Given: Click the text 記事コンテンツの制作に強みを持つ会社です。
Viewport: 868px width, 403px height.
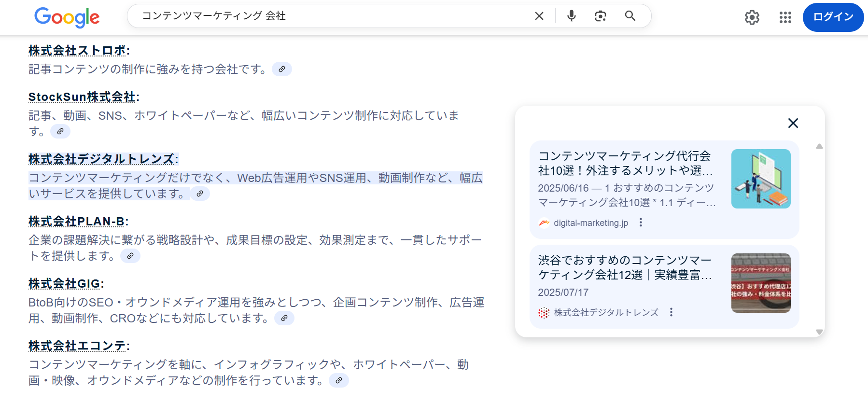Looking at the screenshot, I should click(148, 69).
